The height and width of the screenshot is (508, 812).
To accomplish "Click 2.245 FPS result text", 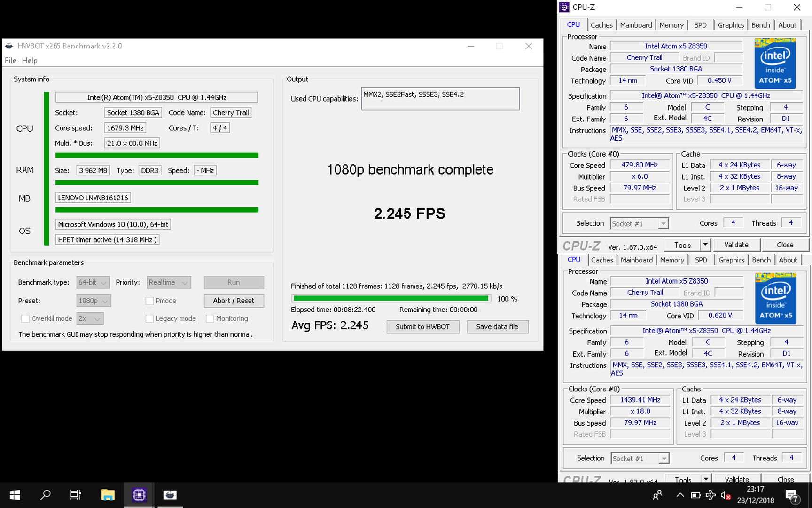I will click(x=409, y=214).
